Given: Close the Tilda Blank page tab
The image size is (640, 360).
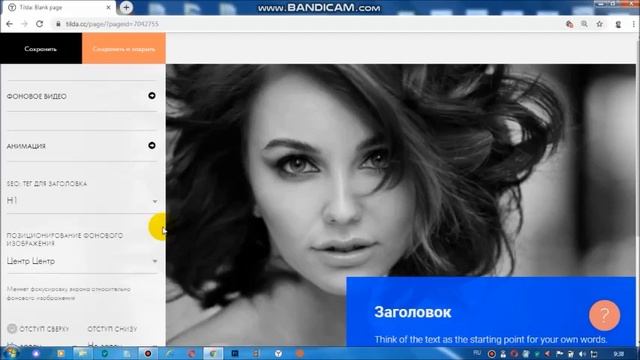Looking at the screenshot, I should tap(109, 7).
